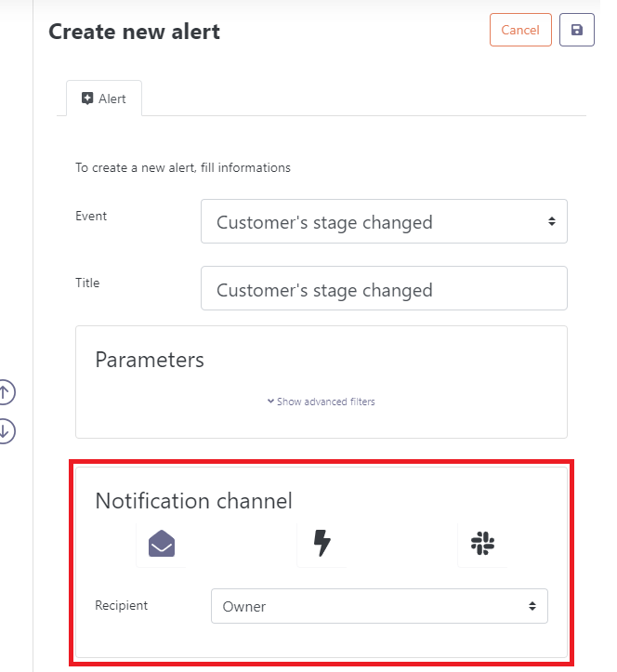The width and height of the screenshot is (617, 672).
Task: Click the circled down arrow icon
Action: pos(6,430)
